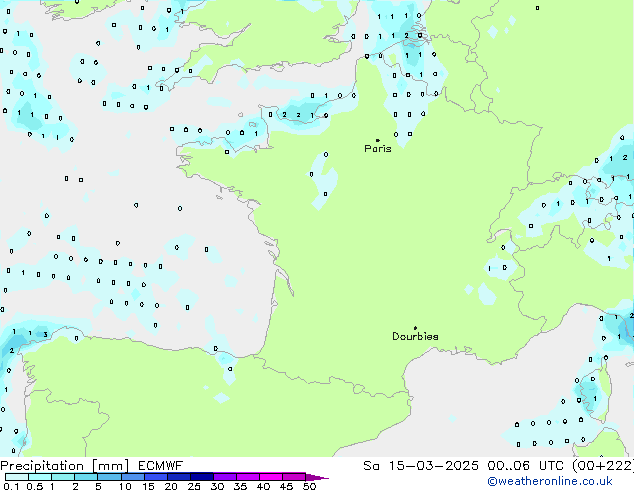Pick the 5–10 mm legend swatch
Viewport: 634px width, 490px height.
[x=109, y=477]
